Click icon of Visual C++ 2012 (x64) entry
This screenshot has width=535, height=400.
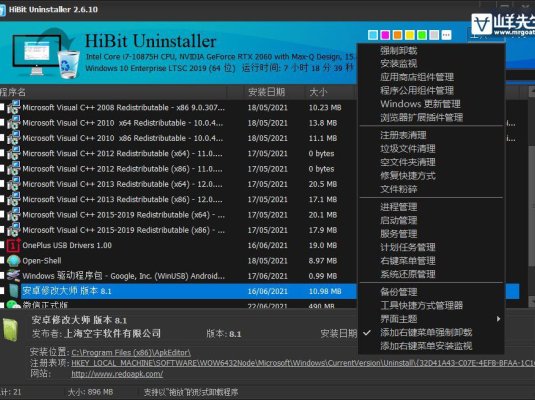[x=14, y=153]
